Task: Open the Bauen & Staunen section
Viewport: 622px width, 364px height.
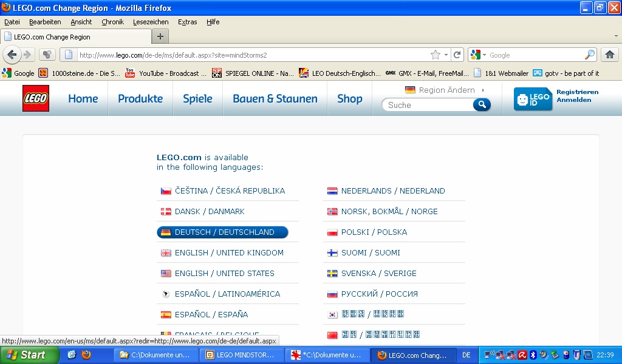Action: tap(275, 99)
